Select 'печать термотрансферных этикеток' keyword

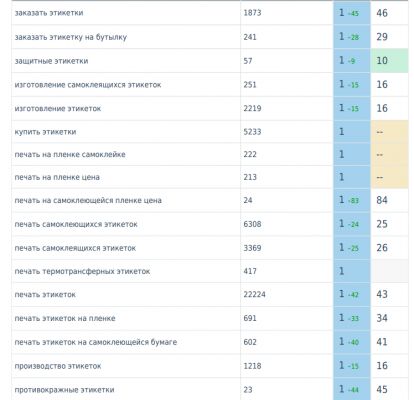click(x=82, y=271)
